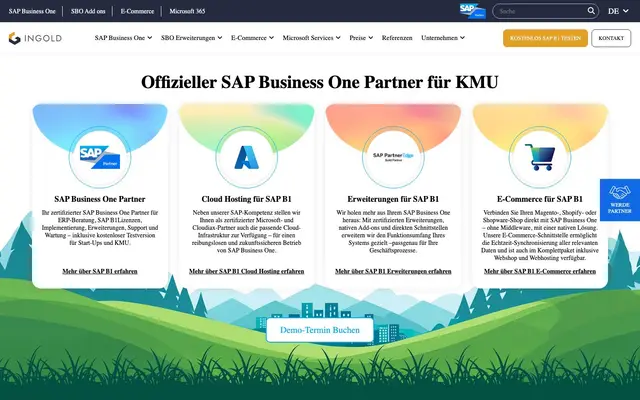640x400 pixels.
Task: Expand the SAP Business One nav menu
Action: pyautogui.click(x=123, y=38)
